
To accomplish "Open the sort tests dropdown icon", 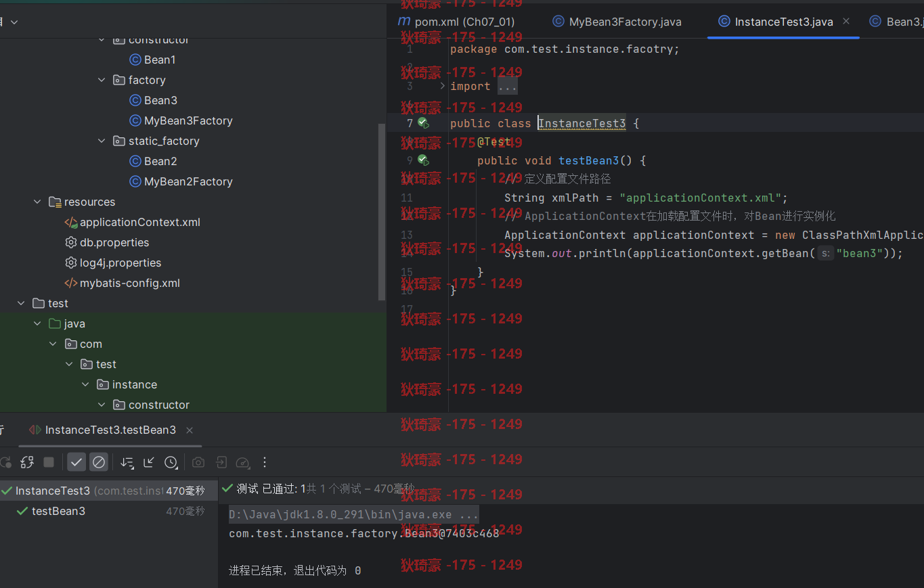I will (127, 462).
